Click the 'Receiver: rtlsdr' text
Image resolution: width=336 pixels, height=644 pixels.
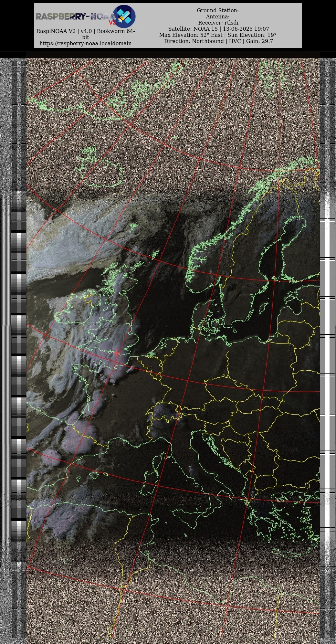pyautogui.click(x=219, y=23)
